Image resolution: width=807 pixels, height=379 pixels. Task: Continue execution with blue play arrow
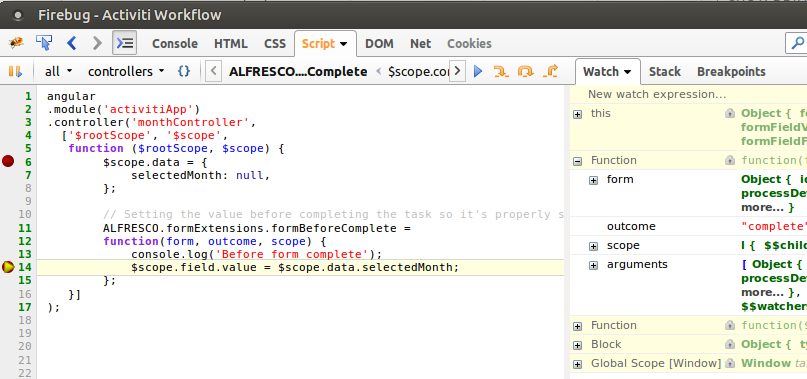[478, 72]
